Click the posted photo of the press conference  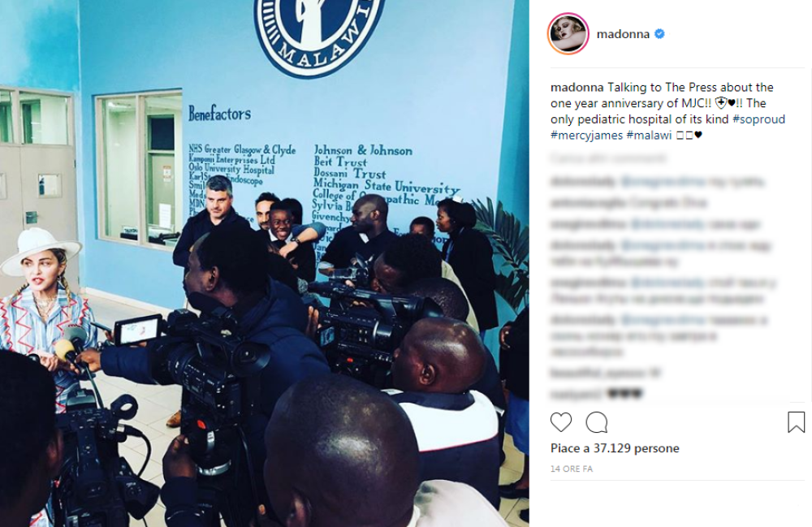pyautogui.click(x=264, y=263)
